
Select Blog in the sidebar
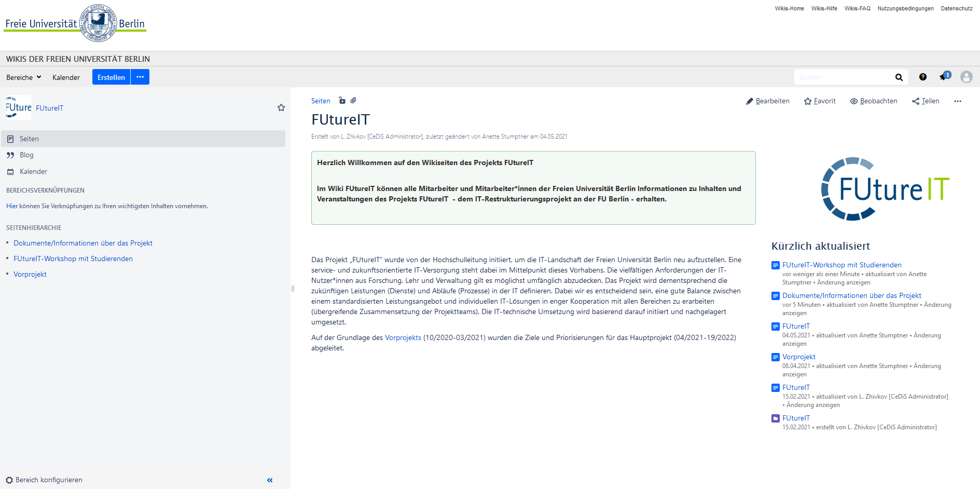(143, 155)
